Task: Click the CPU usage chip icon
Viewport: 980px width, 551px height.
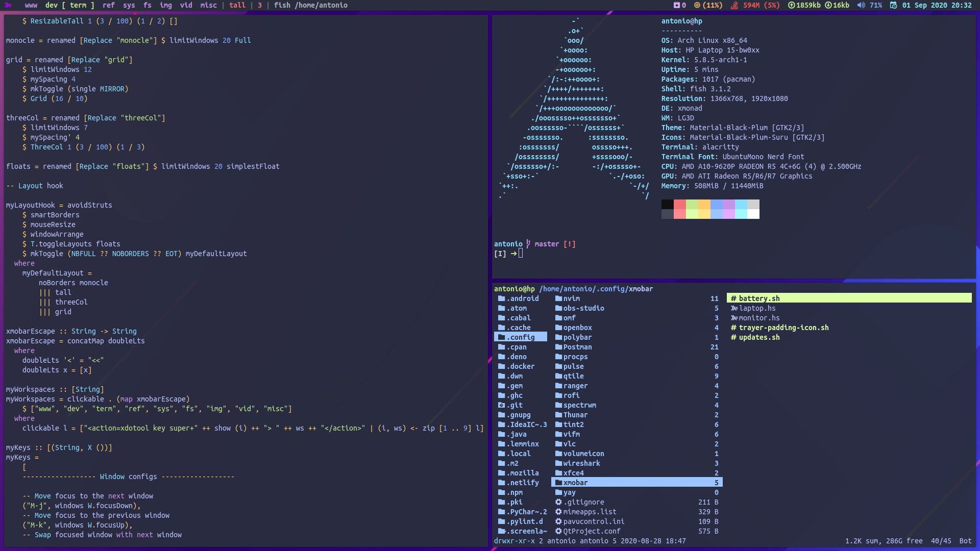Action: [x=697, y=5]
